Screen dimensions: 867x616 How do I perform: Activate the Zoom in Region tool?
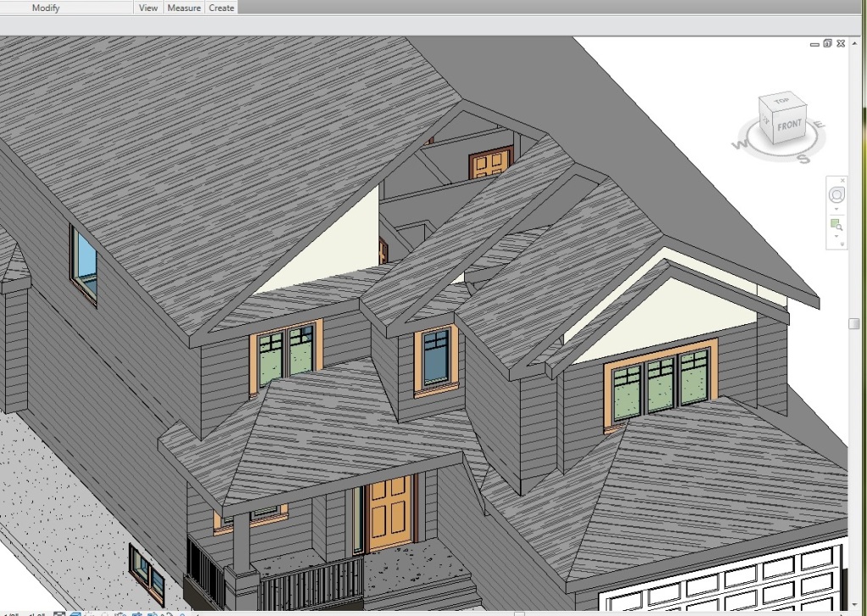coord(836,225)
